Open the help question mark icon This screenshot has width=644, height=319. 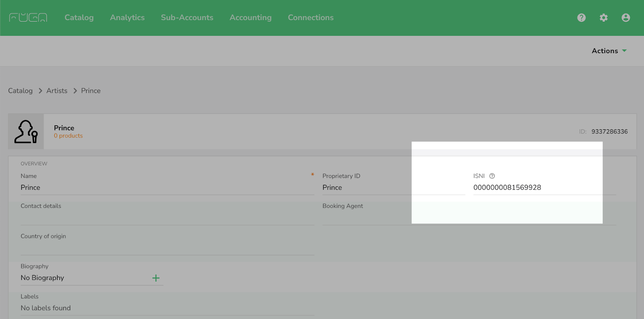tap(581, 18)
